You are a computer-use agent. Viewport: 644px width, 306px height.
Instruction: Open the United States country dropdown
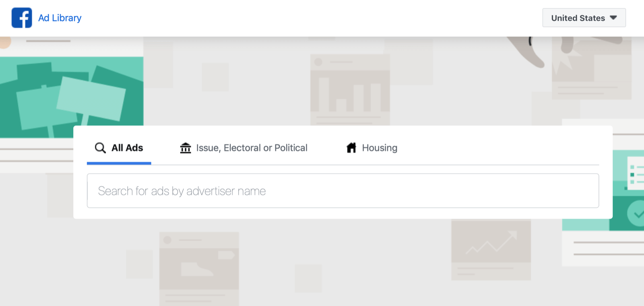coord(583,18)
